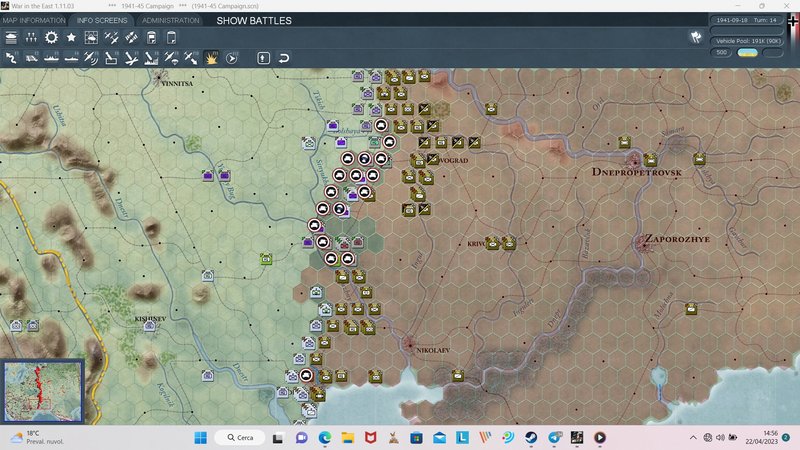Click the Nikolaev city marker
This screenshot has width=800, height=450.
coord(409,344)
